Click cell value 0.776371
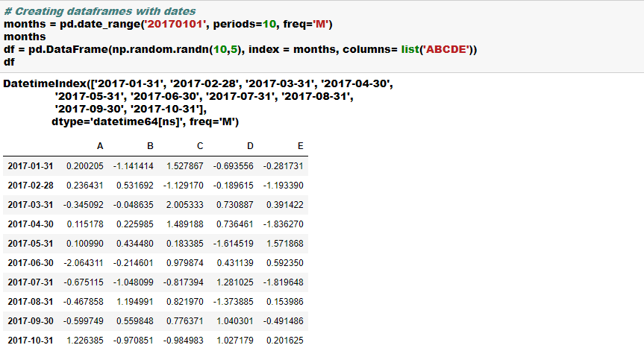The height and width of the screenshot is (348, 644). 185,321
